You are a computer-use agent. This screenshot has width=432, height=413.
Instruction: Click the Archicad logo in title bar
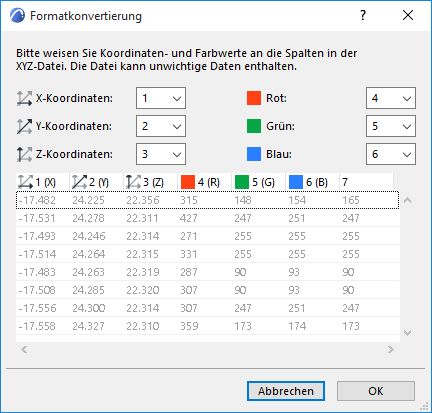pos(17,16)
